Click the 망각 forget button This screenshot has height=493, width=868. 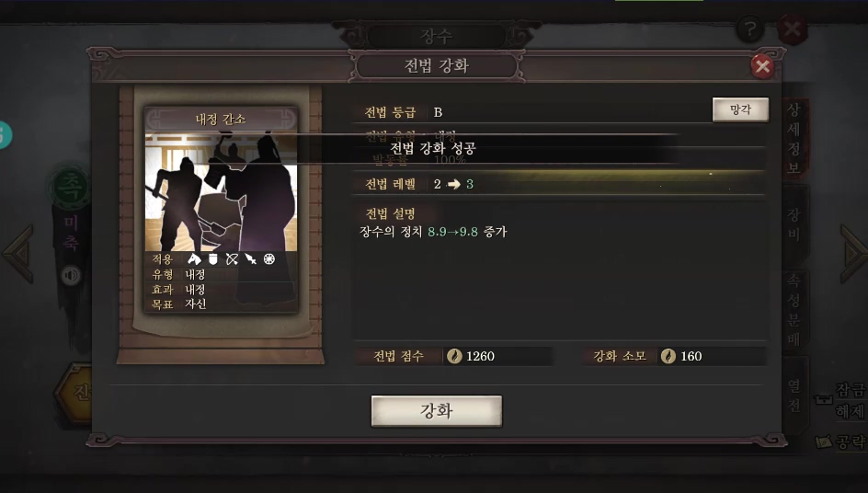(740, 109)
